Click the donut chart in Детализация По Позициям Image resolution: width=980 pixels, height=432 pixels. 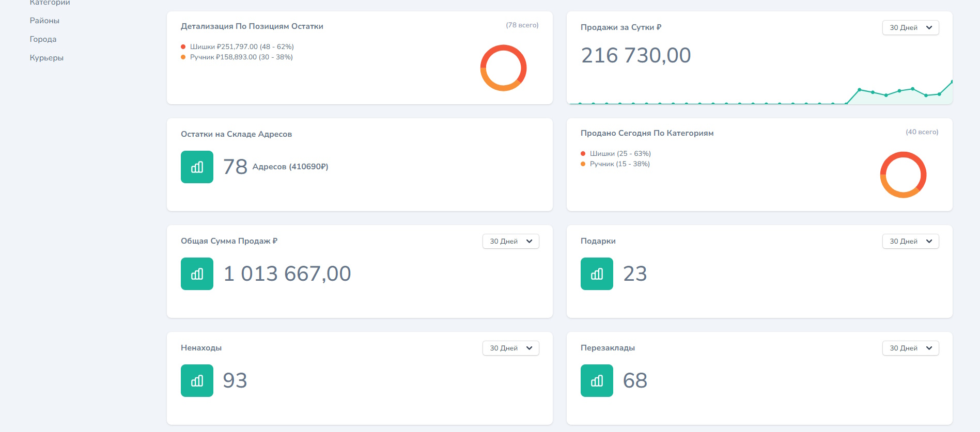tap(503, 68)
